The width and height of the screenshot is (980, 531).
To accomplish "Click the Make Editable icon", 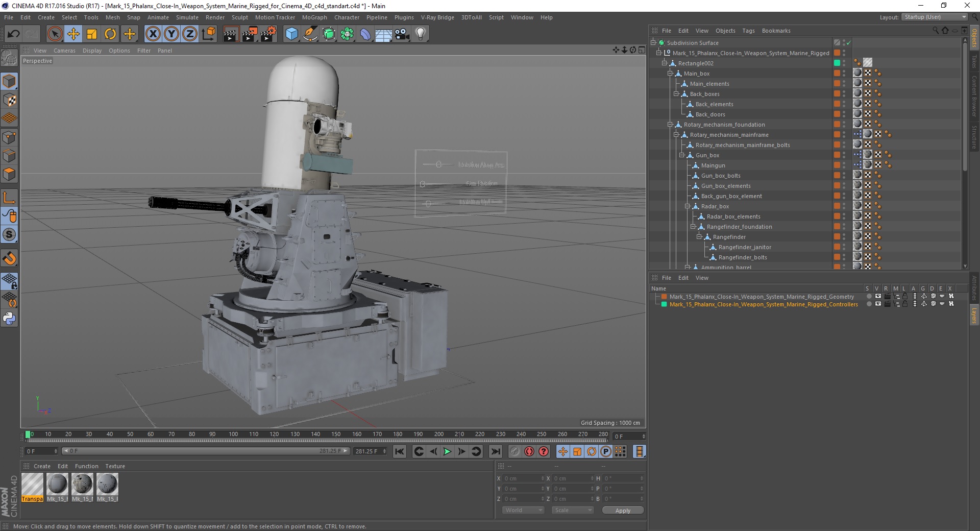I will [x=9, y=58].
